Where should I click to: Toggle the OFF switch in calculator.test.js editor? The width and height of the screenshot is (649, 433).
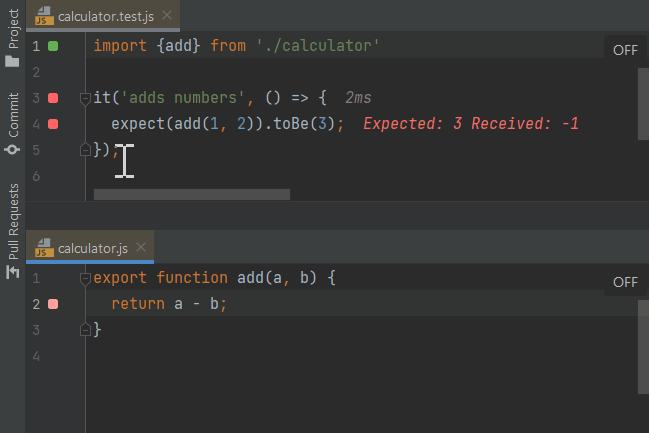(624, 50)
